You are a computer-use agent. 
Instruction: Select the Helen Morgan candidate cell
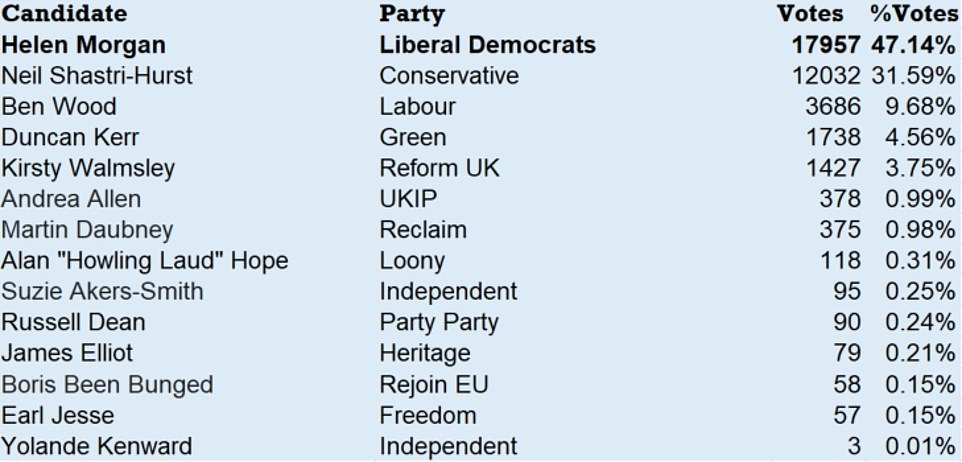(84, 45)
